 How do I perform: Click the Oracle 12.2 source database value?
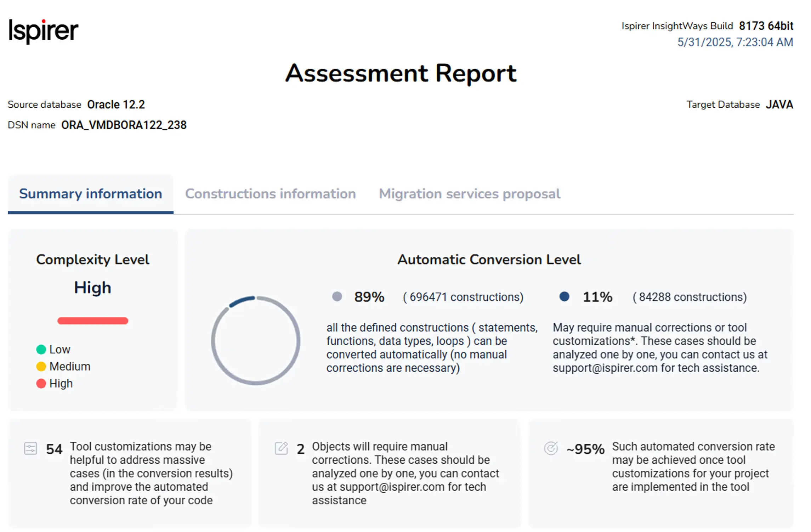click(116, 104)
